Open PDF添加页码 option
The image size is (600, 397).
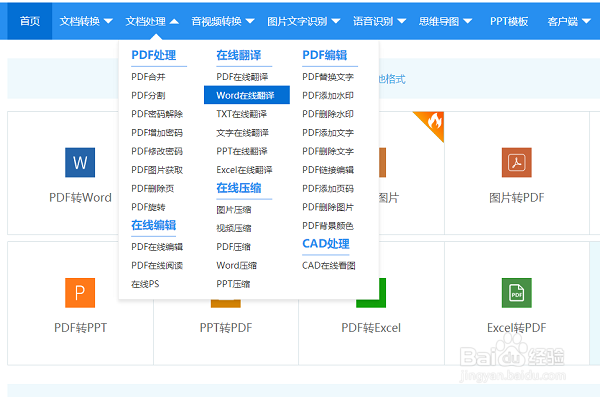point(328,189)
